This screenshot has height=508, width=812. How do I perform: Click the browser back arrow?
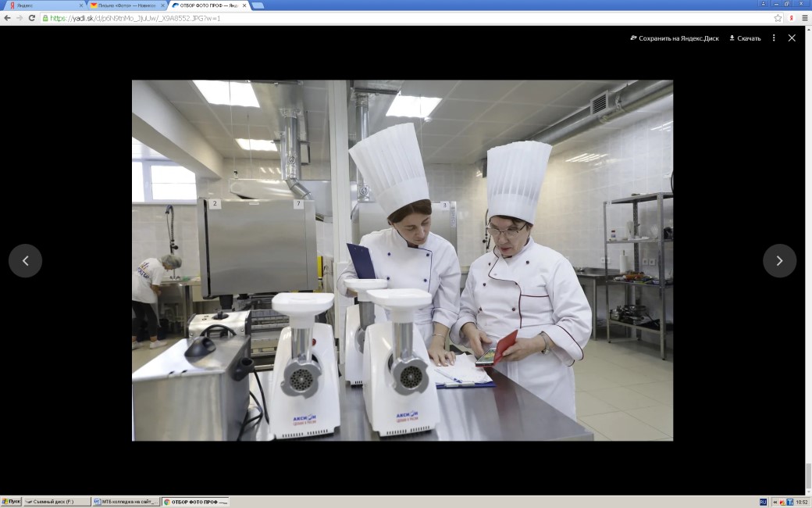point(7,18)
